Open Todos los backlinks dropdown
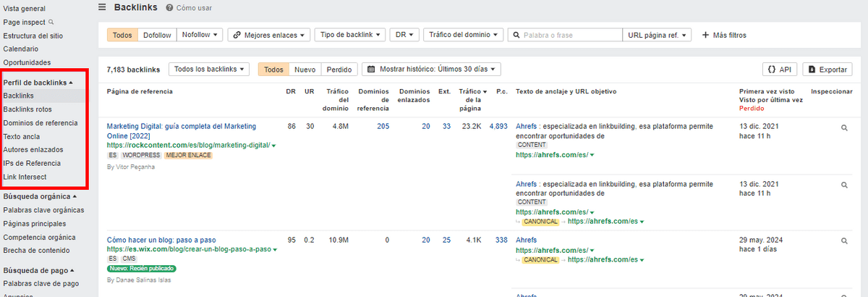868x297 pixels. point(209,69)
